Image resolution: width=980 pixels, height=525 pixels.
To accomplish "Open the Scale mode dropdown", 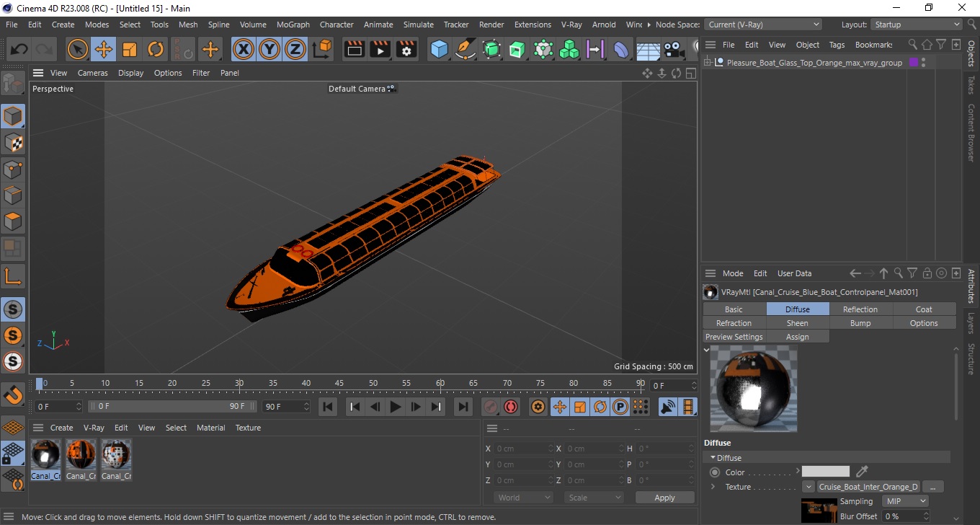I will [x=594, y=498].
